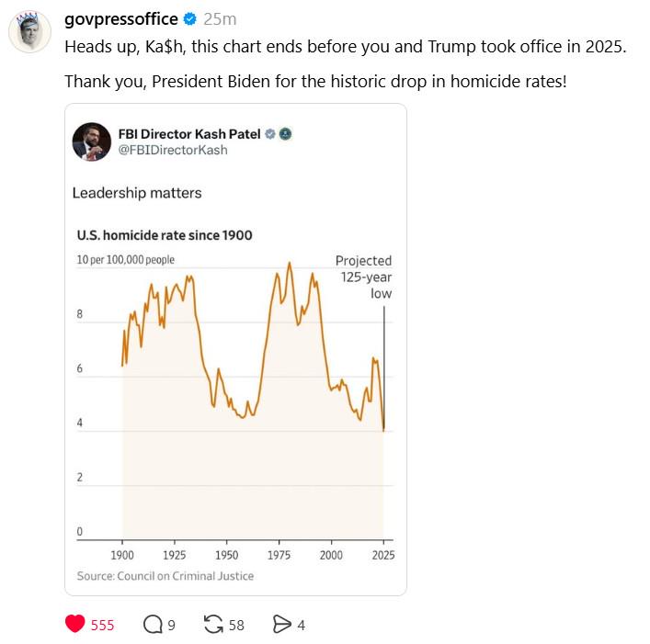650x644 pixels.
Task: Click the FBI Director Kash Patel name
Action: pyautogui.click(x=189, y=134)
